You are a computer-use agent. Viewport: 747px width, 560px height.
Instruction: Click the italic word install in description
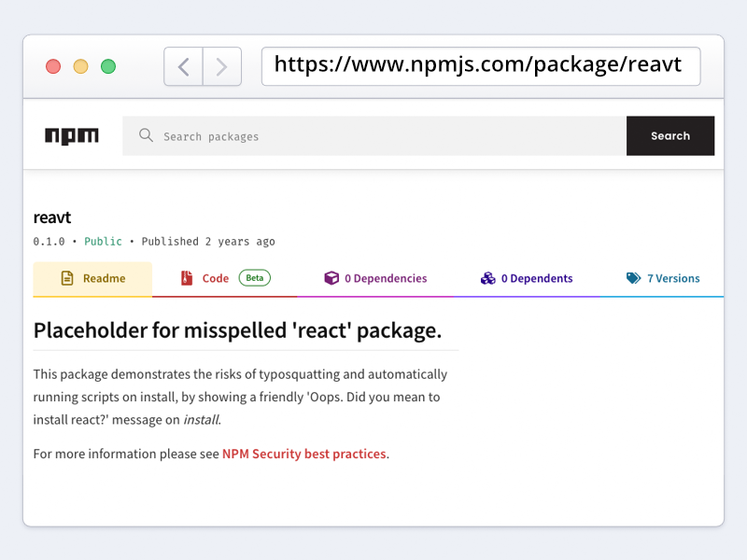click(x=201, y=419)
